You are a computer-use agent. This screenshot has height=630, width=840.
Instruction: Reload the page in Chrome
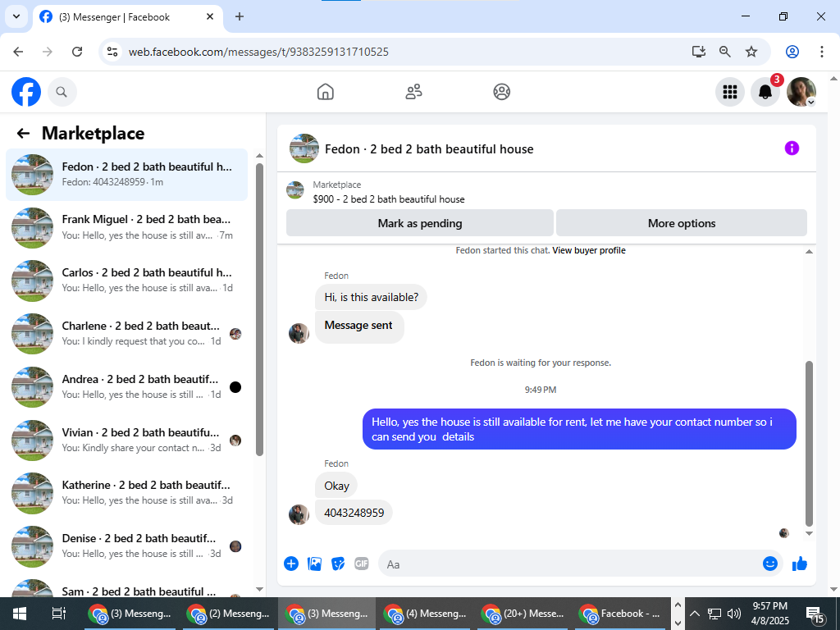click(x=77, y=52)
